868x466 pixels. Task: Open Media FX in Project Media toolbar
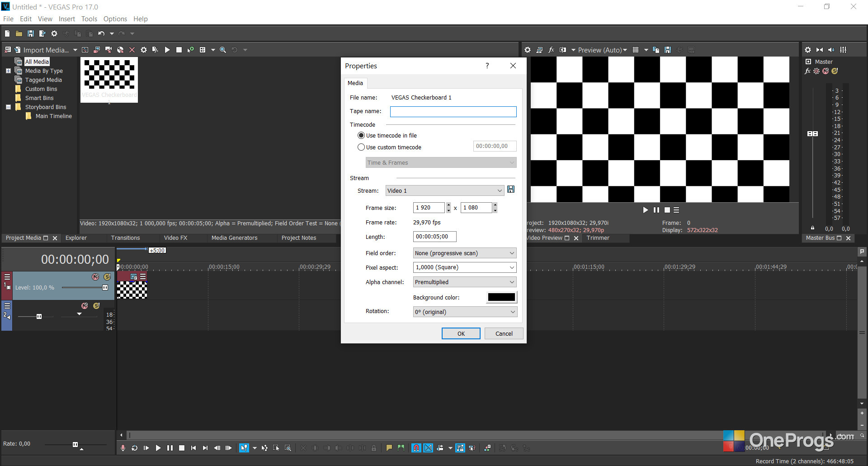pos(156,50)
